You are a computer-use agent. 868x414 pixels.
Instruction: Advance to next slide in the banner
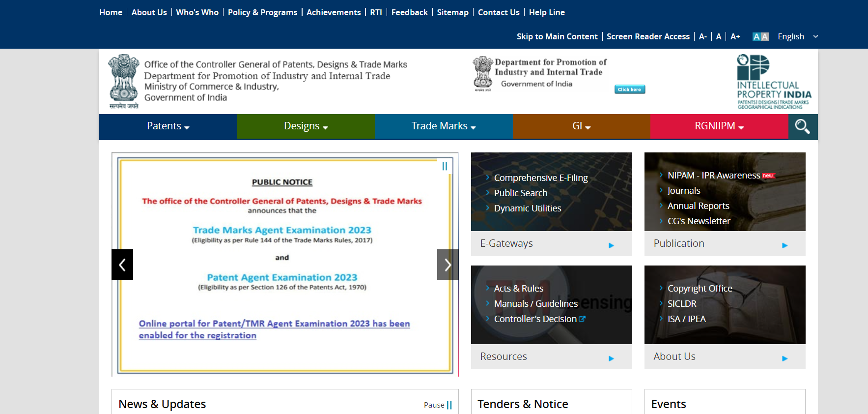point(448,265)
